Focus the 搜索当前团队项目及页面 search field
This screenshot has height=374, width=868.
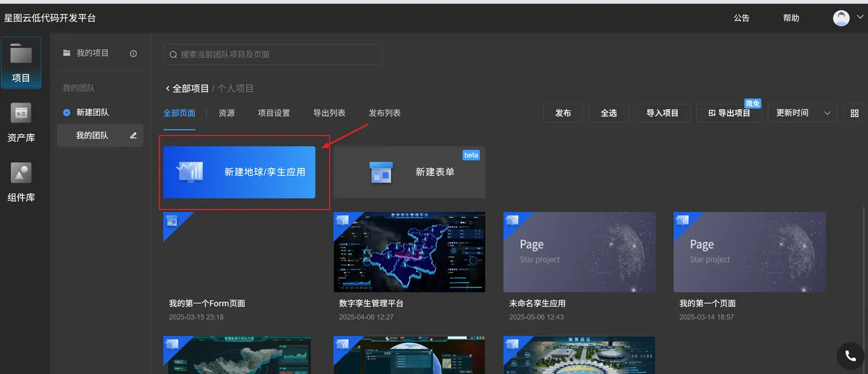tap(273, 54)
